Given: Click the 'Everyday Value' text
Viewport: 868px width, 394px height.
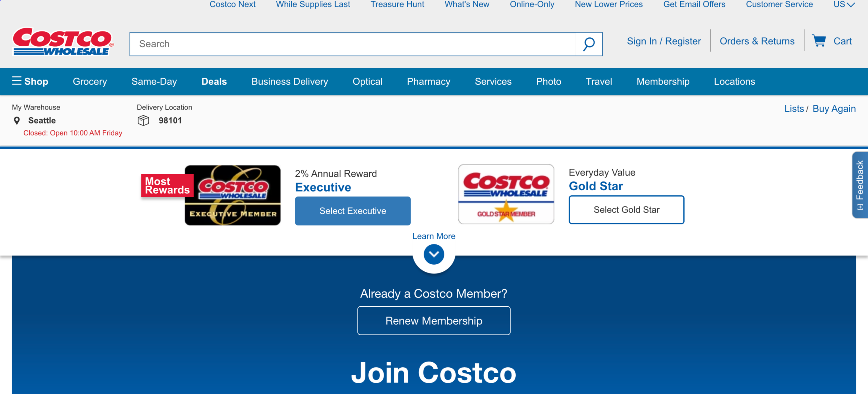Looking at the screenshot, I should pos(602,173).
